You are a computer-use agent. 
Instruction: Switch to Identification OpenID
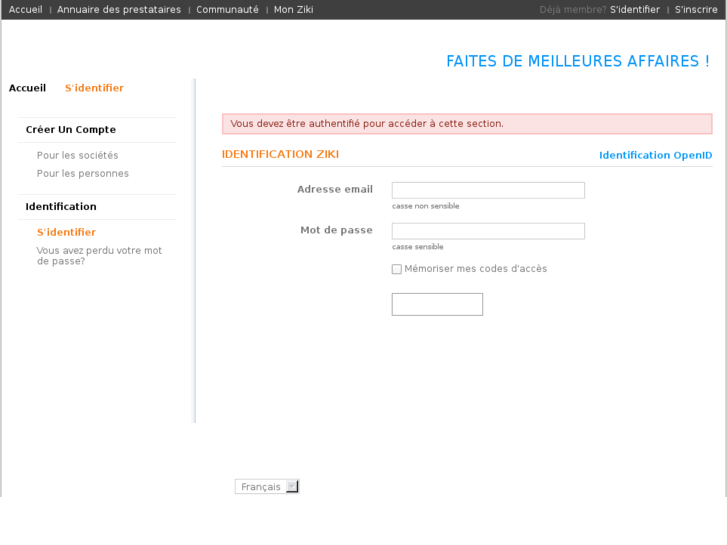[x=656, y=155]
